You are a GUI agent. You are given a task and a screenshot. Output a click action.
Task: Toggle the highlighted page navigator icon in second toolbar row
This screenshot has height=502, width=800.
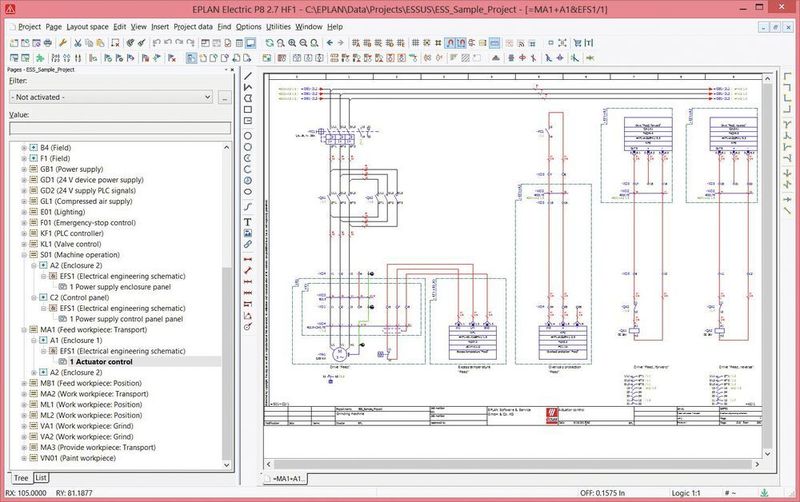(191, 58)
